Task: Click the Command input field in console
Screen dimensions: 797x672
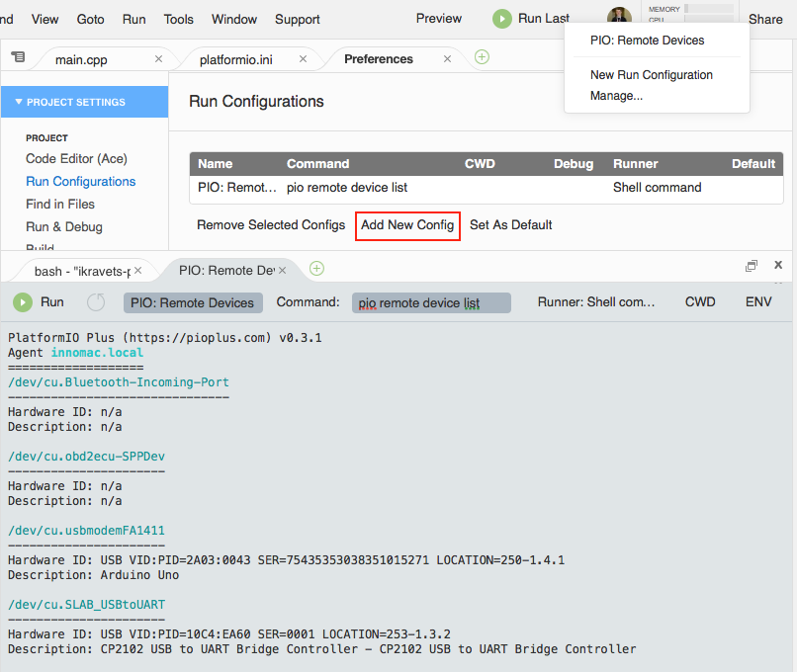Action: [431, 302]
